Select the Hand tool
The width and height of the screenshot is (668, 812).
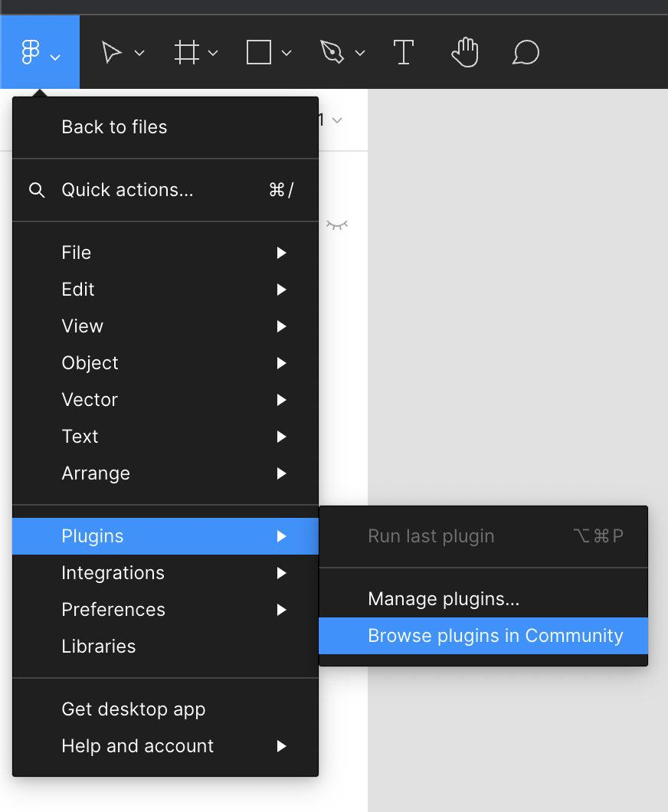pos(465,53)
